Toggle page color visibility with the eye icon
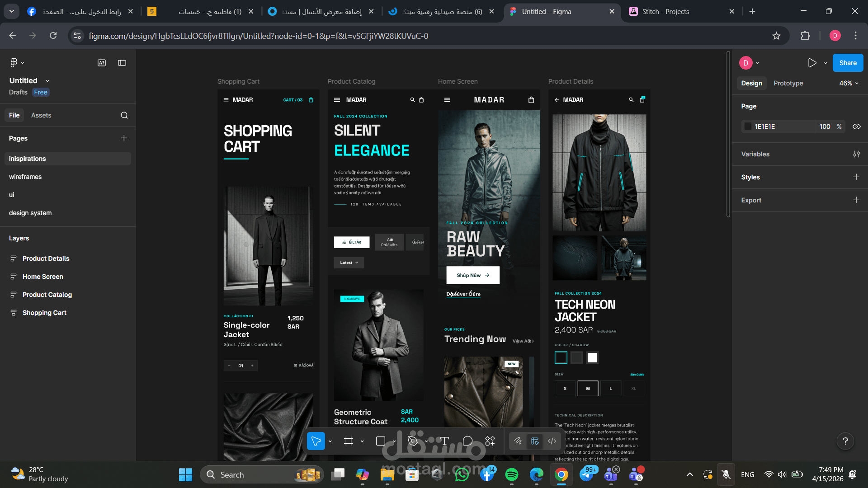868x488 pixels. click(857, 127)
